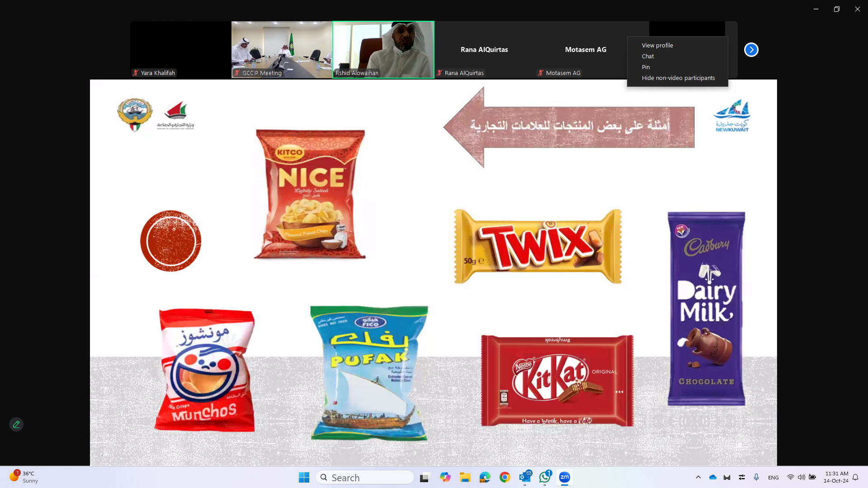Click Hide non-video participants
This screenshot has height=488, width=868.
(x=678, y=78)
